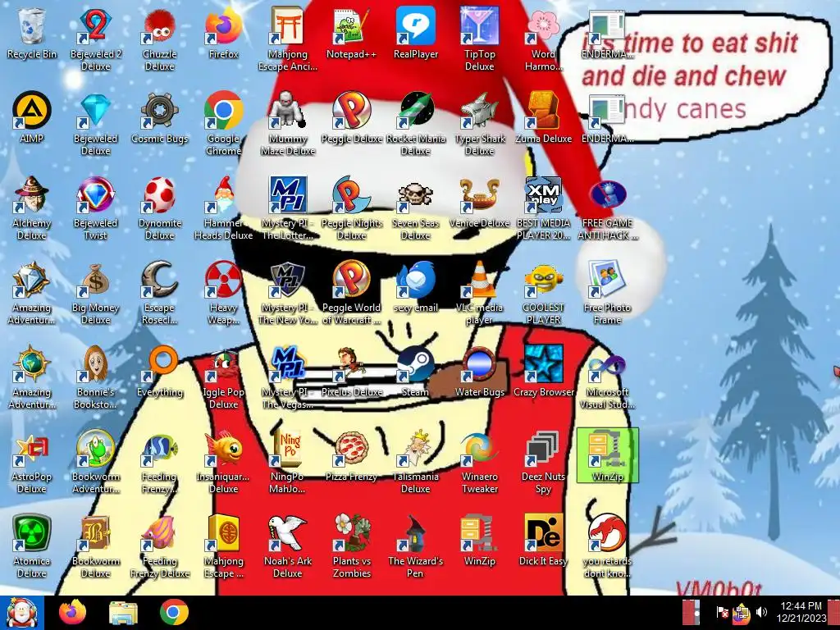
Task: Click the NingPo MahJo... icon
Action: pos(288,463)
